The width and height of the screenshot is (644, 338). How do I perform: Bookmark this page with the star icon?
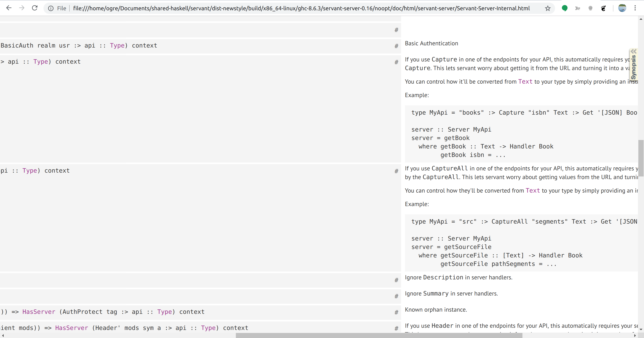pos(547,8)
